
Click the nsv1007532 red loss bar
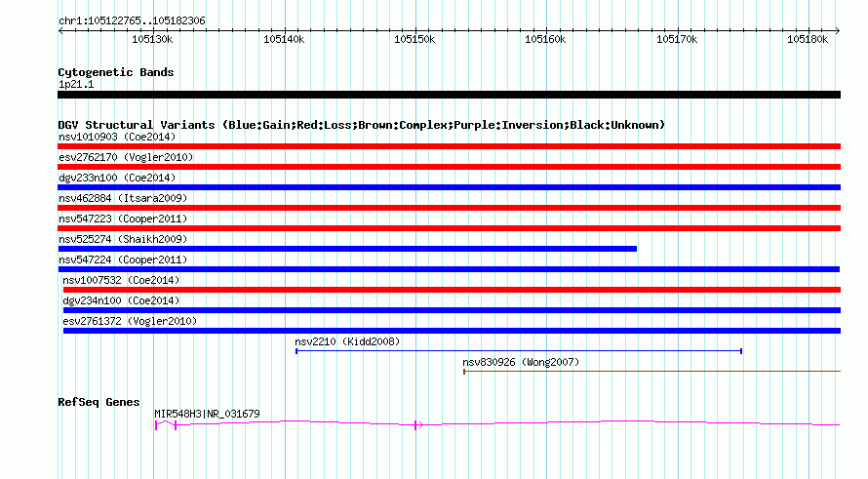[x=452, y=290]
